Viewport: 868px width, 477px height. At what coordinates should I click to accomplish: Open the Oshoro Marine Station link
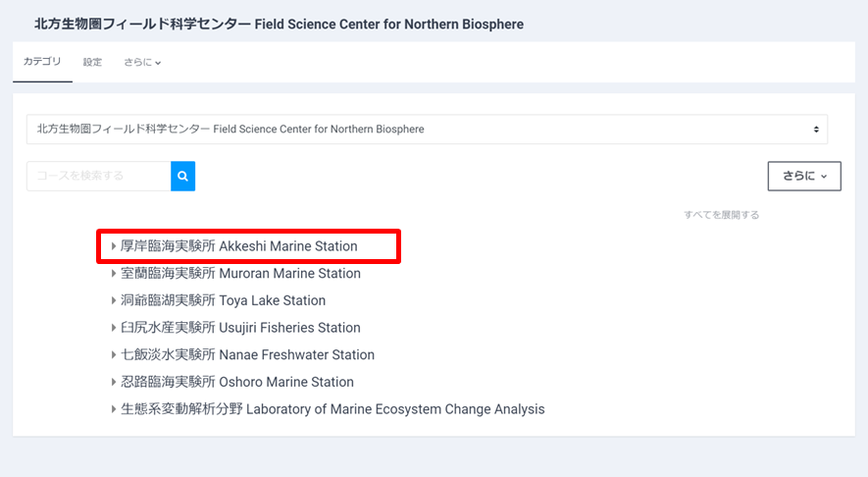pyautogui.click(x=236, y=382)
